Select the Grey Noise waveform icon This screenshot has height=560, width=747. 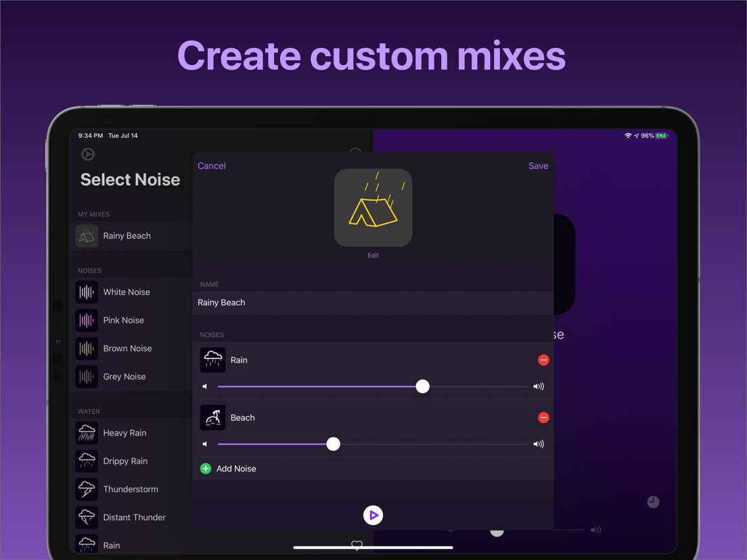(87, 376)
